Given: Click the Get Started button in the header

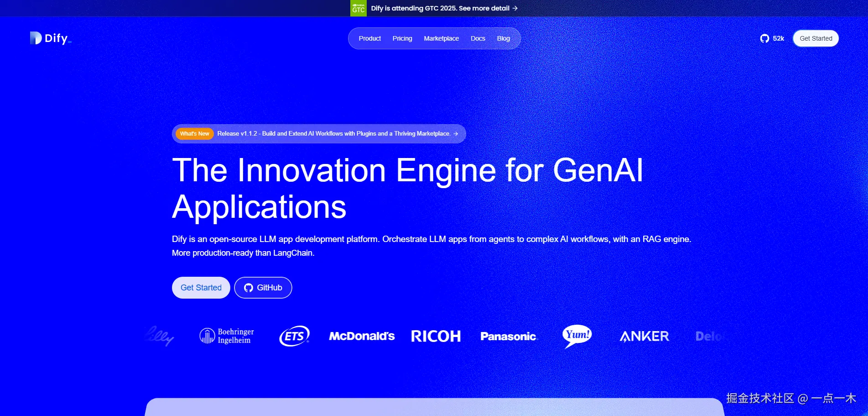Looking at the screenshot, I should coord(816,38).
